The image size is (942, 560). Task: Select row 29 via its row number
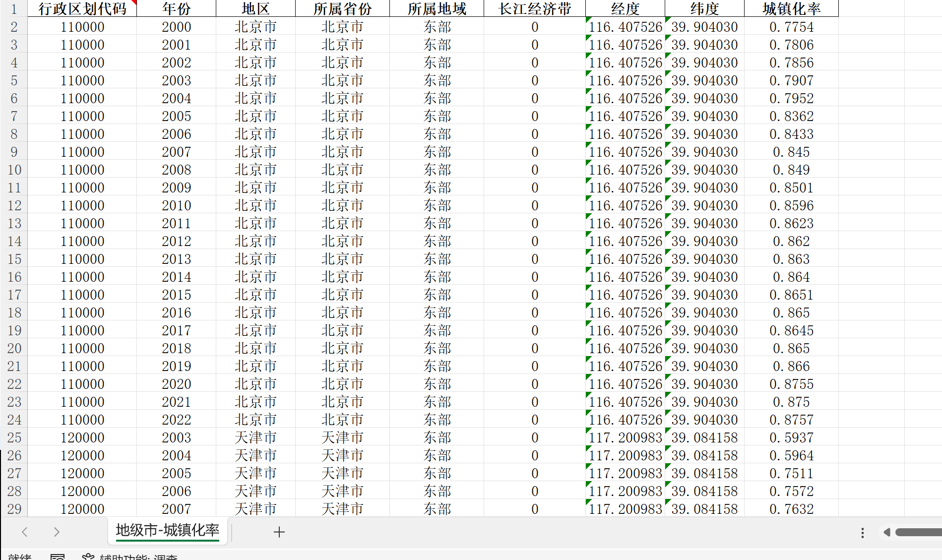click(x=14, y=509)
